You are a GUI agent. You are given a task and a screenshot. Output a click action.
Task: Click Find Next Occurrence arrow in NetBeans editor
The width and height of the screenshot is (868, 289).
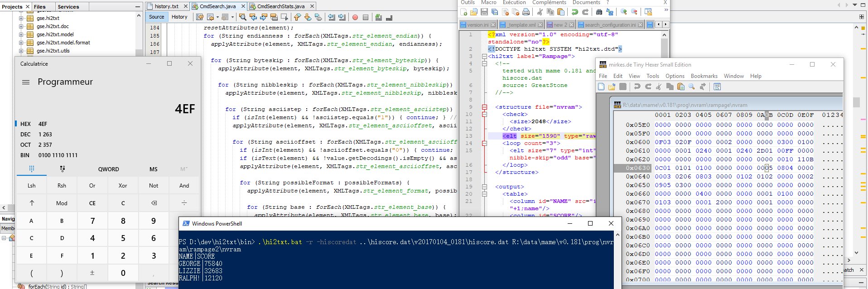pos(264,17)
